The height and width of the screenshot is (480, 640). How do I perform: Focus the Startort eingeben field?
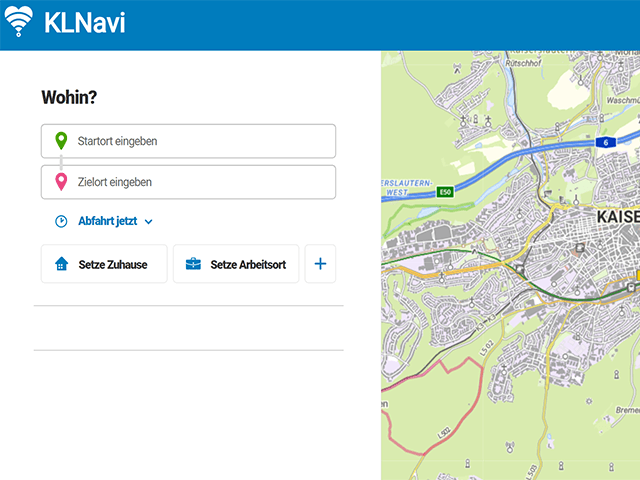(x=200, y=141)
